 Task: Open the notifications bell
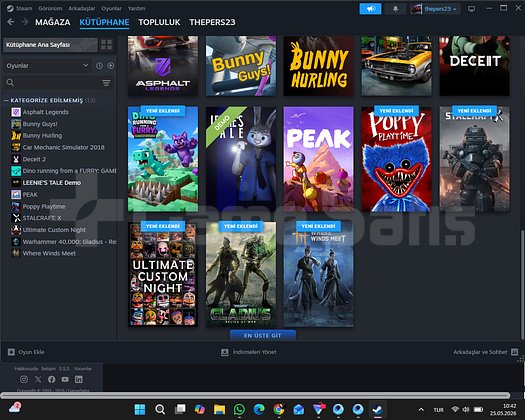coord(395,9)
